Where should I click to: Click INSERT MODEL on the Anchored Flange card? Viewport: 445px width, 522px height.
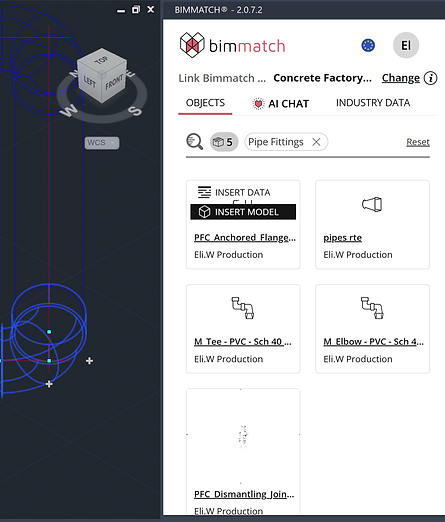tap(243, 212)
